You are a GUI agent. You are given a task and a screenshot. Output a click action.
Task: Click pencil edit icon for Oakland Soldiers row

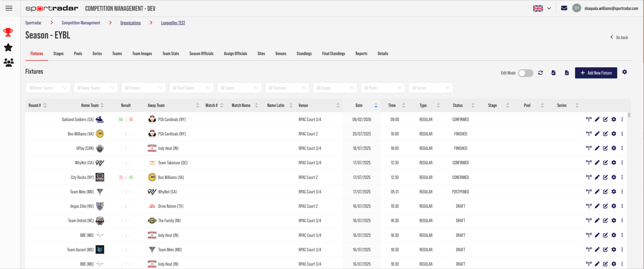click(597, 119)
